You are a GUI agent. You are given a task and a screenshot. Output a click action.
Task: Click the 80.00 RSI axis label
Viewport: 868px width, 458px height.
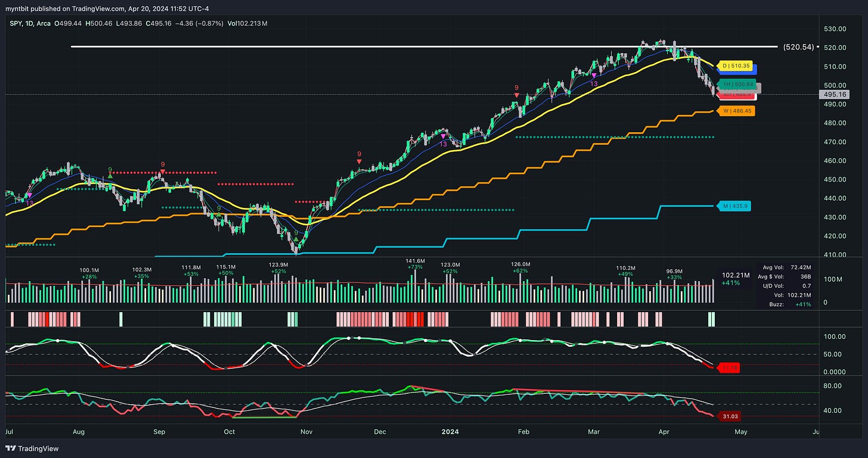[x=833, y=386]
